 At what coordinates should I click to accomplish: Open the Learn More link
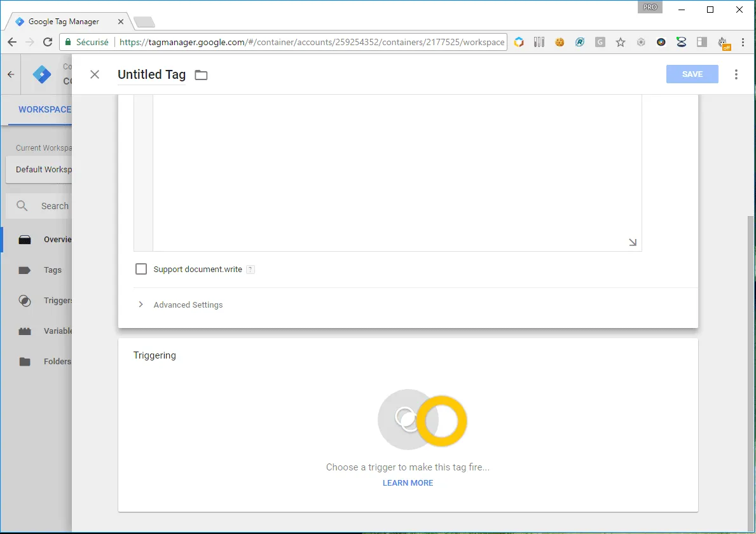[x=408, y=483]
